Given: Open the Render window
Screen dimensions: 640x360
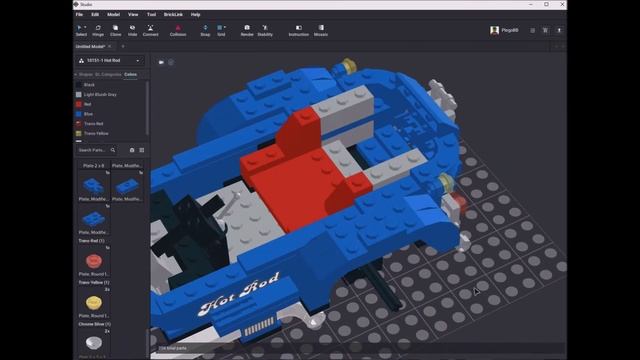Looking at the screenshot, I should coord(247,31).
